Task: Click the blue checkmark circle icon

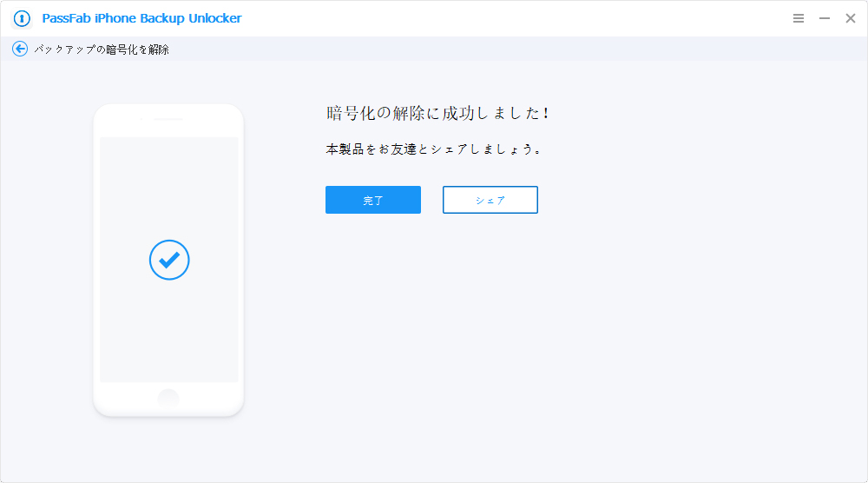Action: tap(169, 260)
